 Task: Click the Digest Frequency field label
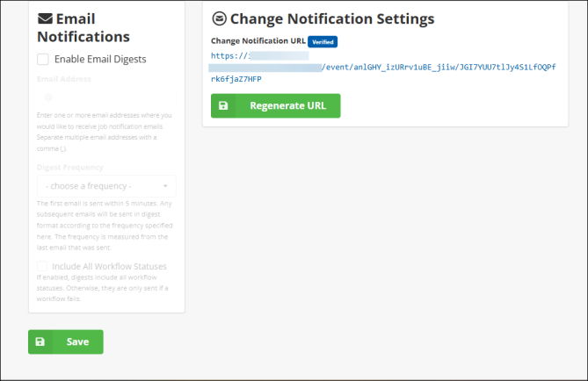(70, 167)
